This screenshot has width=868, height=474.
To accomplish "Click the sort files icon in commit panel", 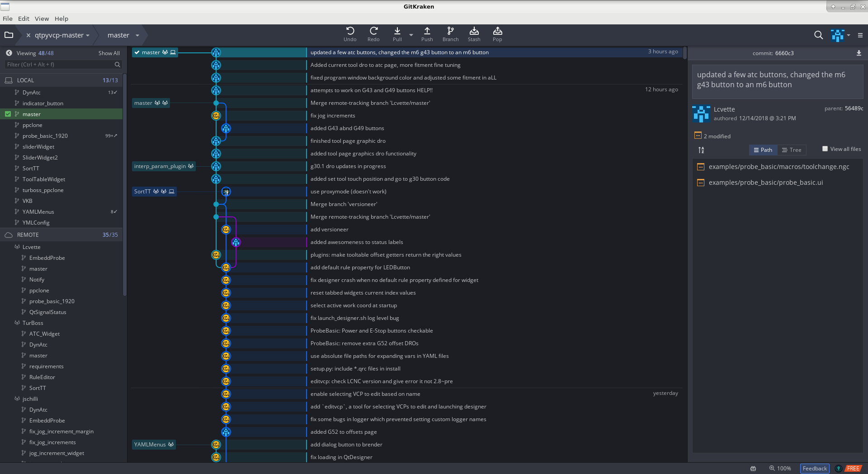I will (701, 150).
